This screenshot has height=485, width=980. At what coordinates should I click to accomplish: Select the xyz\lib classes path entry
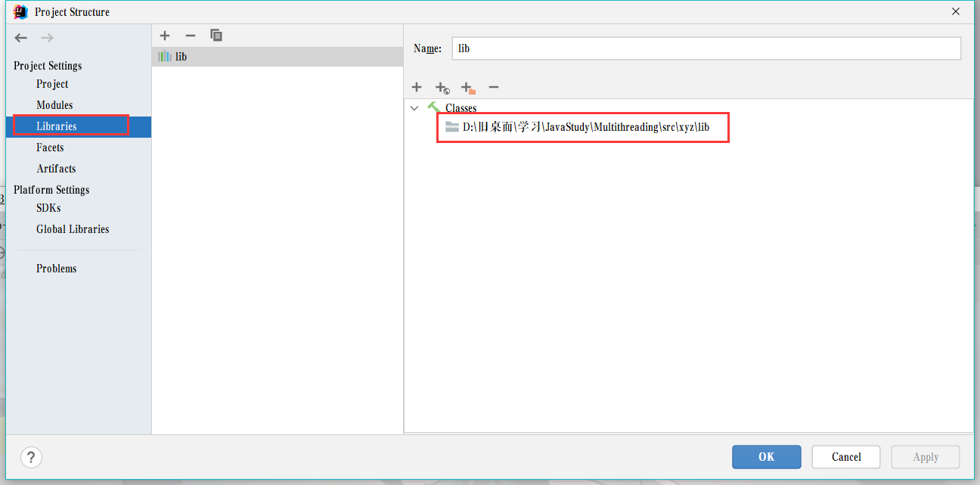click(586, 127)
